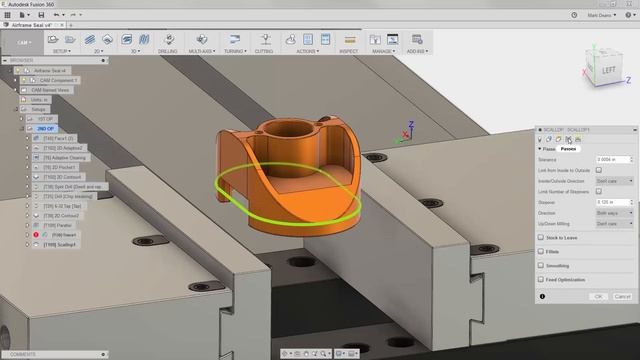Viewport: 640px width, 360px height.
Task: Expand the 1ST OP setup node
Action: tap(21, 119)
